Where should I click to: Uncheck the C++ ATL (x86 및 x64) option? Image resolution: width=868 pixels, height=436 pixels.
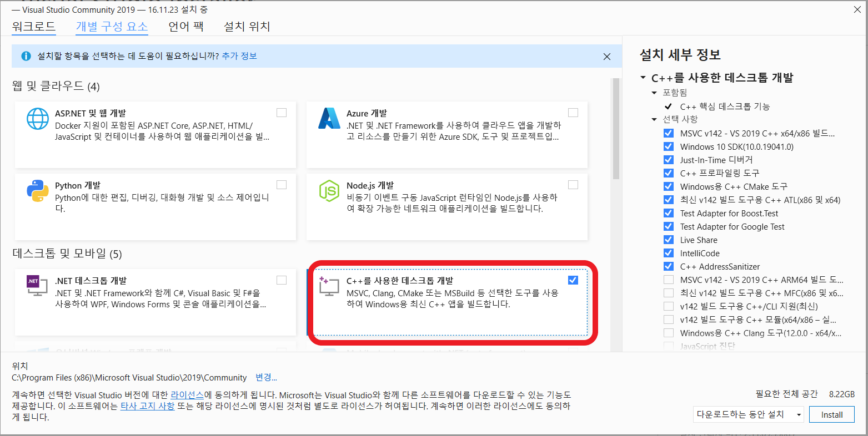click(669, 200)
